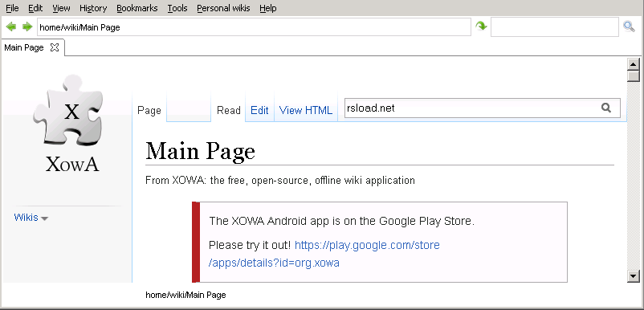644x310 pixels.
Task: Open the Personal wikis menu
Action: pos(223,8)
